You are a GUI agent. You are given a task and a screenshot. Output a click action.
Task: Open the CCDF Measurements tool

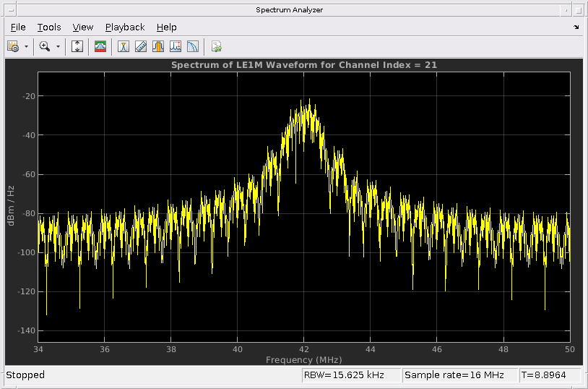coord(193,46)
